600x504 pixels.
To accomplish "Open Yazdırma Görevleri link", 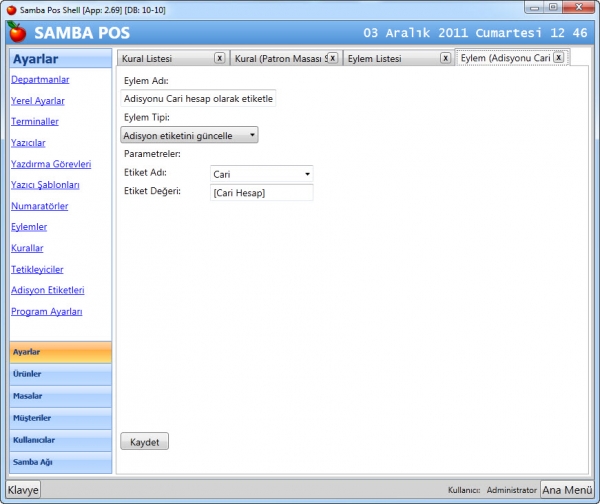I will point(51,164).
